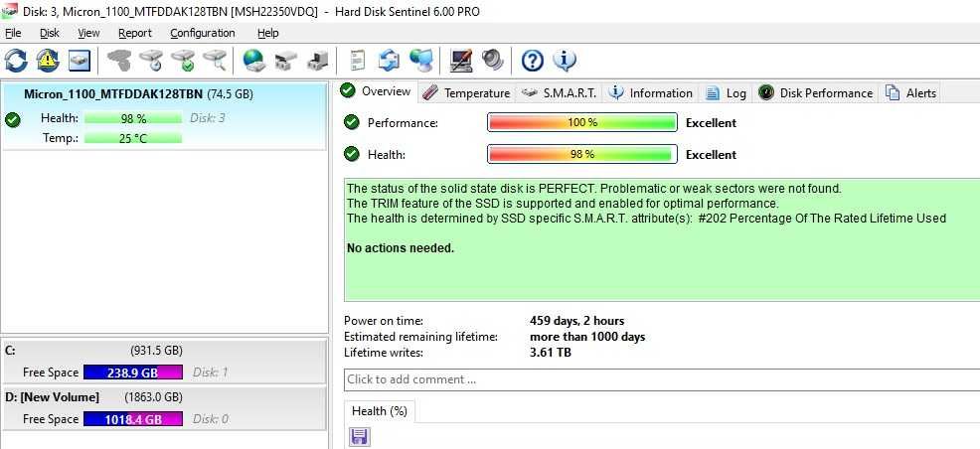This screenshot has width=980, height=449.
Task: Select the Health (%) graph tab
Action: 380,411
